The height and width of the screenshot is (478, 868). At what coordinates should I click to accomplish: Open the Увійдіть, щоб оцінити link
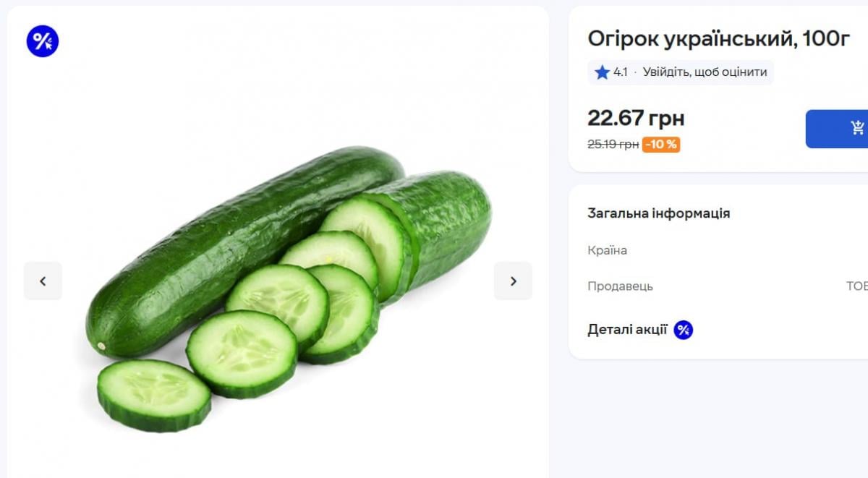(x=705, y=72)
